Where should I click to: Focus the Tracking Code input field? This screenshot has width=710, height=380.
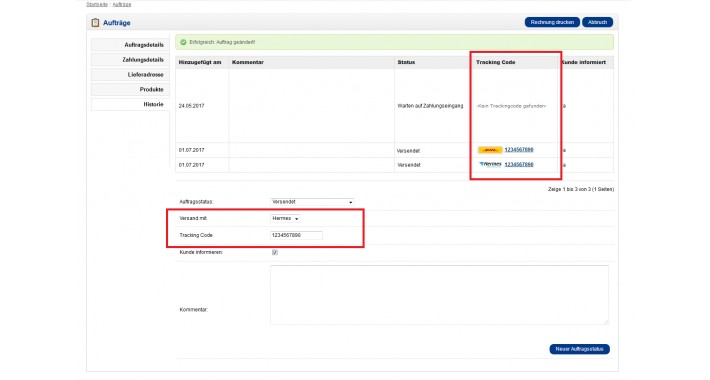(x=296, y=236)
